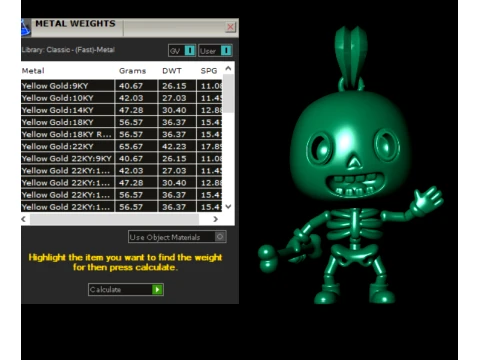Click the 42.23 DWT value
Image resolution: width=480 pixels, height=360 pixels.
[x=174, y=146]
